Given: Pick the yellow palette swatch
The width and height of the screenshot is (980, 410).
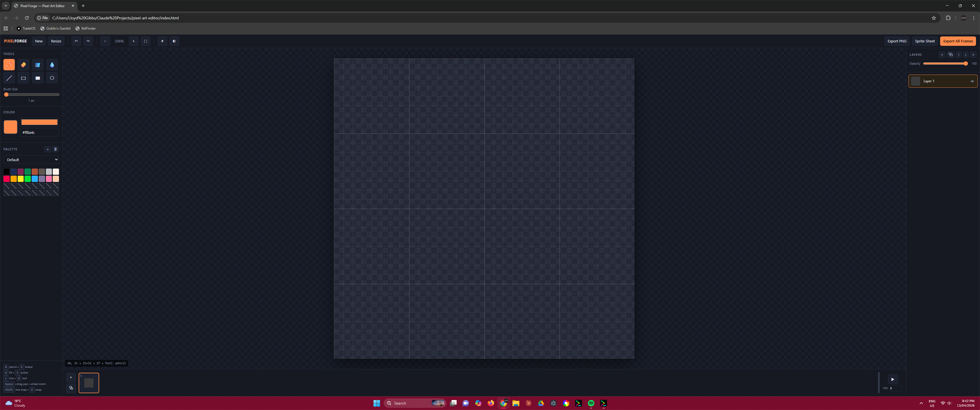Looking at the screenshot, I should pos(21,179).
